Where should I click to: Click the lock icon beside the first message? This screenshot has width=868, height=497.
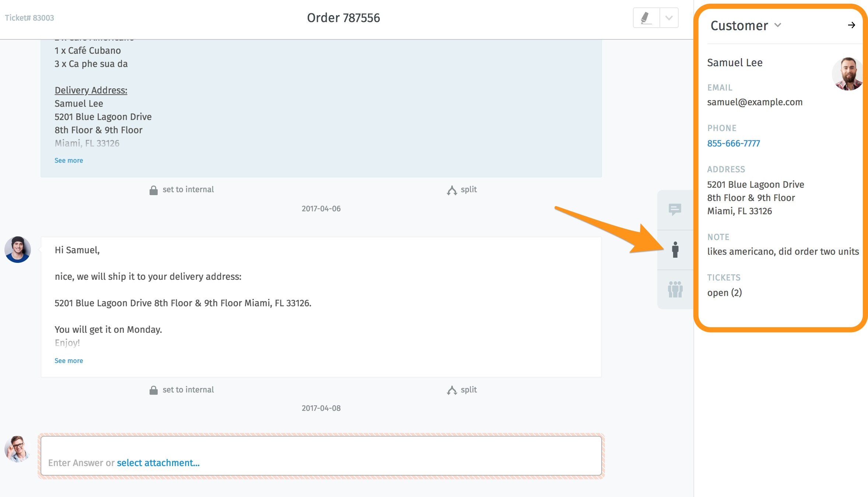pyautogui.click(x=154, y=189)
